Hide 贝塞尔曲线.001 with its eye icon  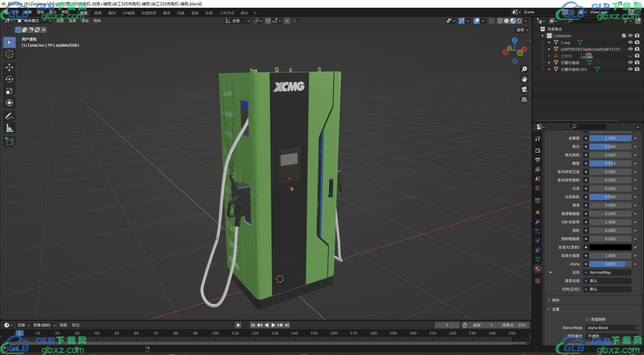[x=630, y=69]
